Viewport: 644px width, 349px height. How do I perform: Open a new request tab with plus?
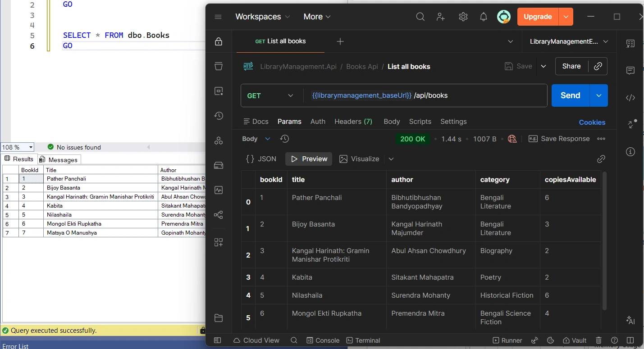click(x=340, y=41)
